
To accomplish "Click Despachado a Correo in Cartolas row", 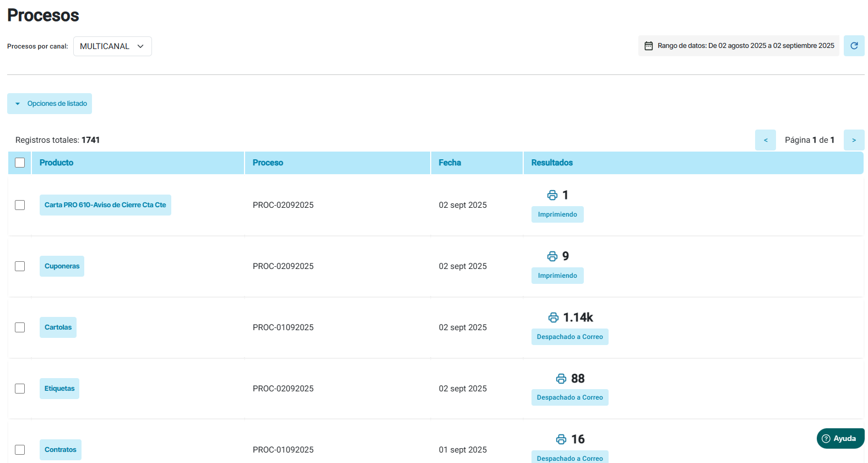I will (x=570, y=337).
